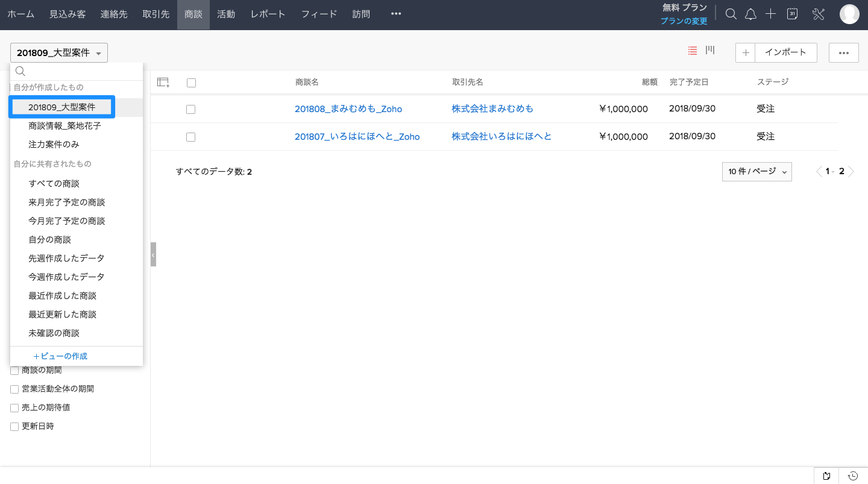Click the ＋ビューの作成 link

click(60, 356)
